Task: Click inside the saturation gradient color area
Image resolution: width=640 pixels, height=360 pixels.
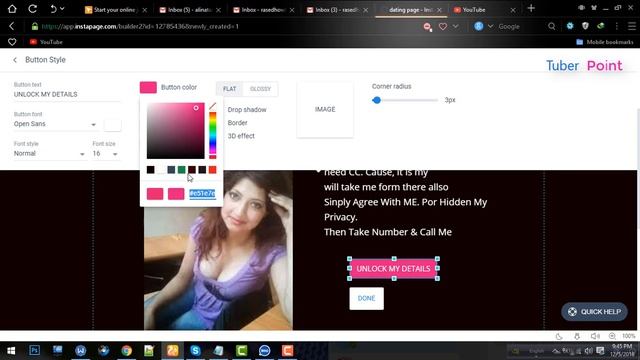Action: pyautogui.click(x=176, y=131)
